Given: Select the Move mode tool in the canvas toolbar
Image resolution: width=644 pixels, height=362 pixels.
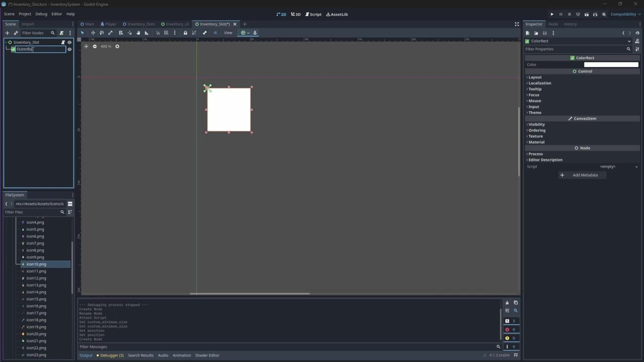Looking at the screenshot, I should (x=93, y=33).
